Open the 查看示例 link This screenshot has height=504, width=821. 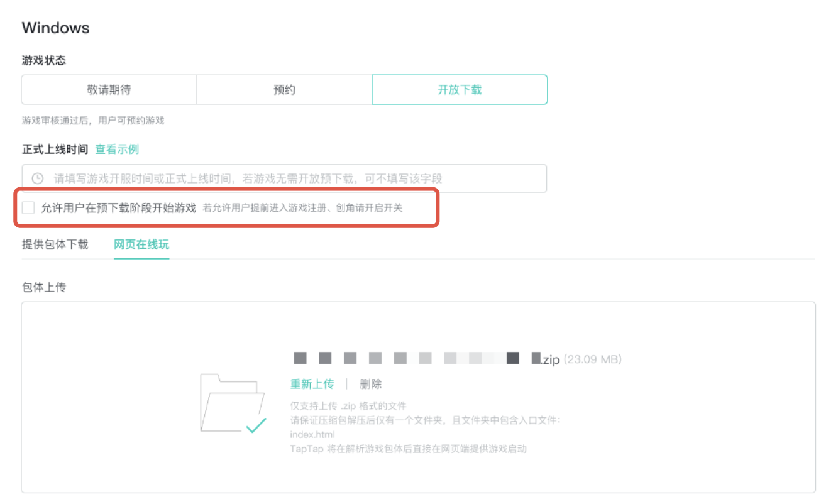117,150
